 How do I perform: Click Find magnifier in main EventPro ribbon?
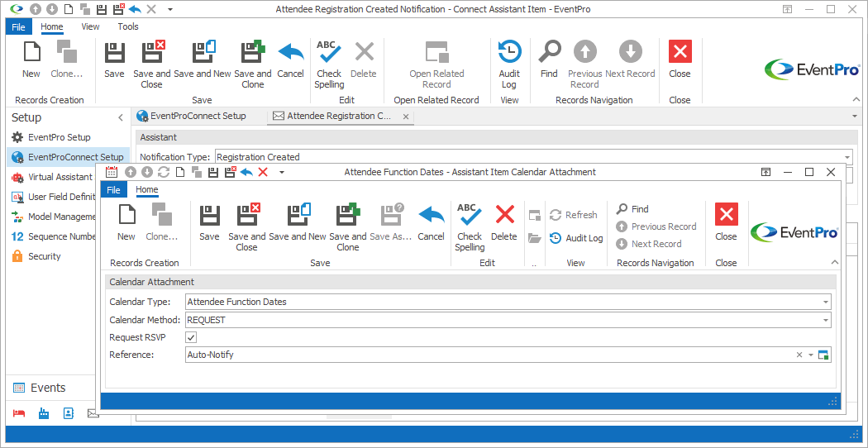pos(549,60)
